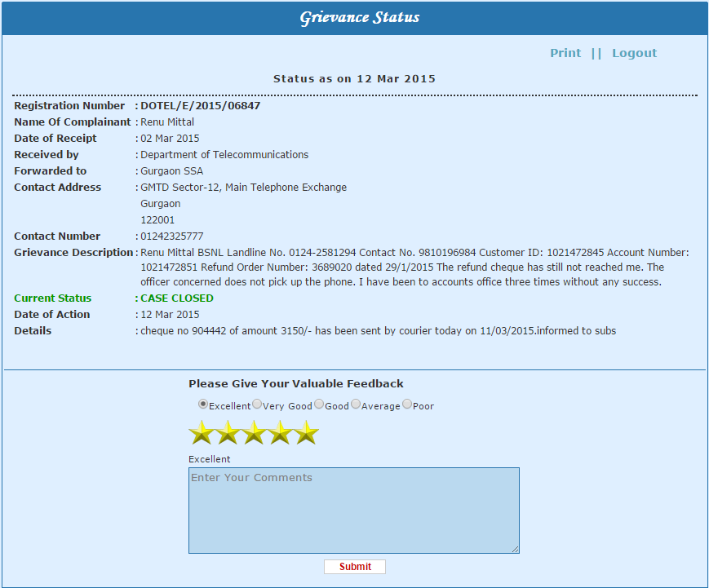This screenshot has width=709, height=588.
Task: Click the first yellow rating star
Action: (x=202, y=433)
